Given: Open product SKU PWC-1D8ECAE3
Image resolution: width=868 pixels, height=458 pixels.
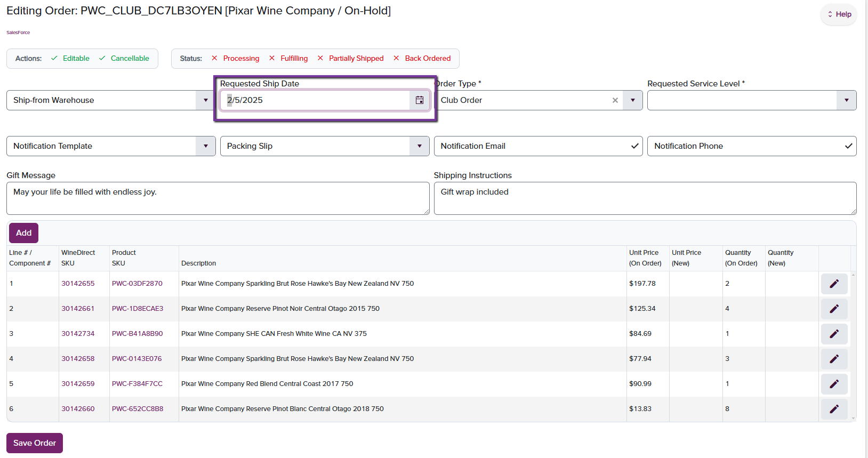Looking at the screenshot, I should [x=138, y=309].
